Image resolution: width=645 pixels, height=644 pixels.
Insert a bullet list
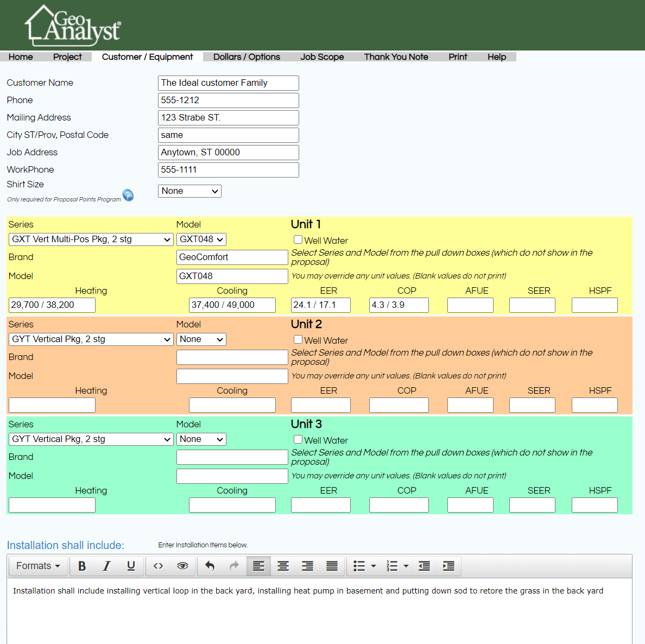(359, 566)
